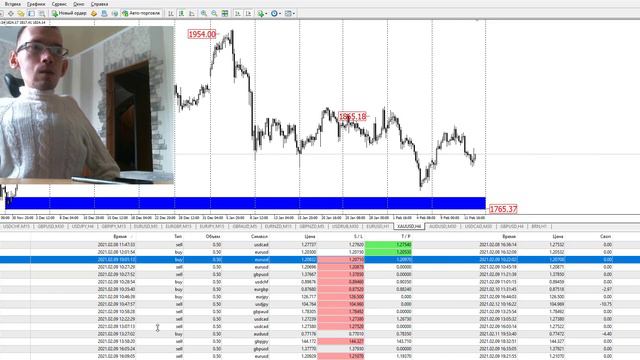Image resolution: width=640 pixels, height=360 pixels.
Task: Switch chart to bar chart mode
Action: (171, 13)
